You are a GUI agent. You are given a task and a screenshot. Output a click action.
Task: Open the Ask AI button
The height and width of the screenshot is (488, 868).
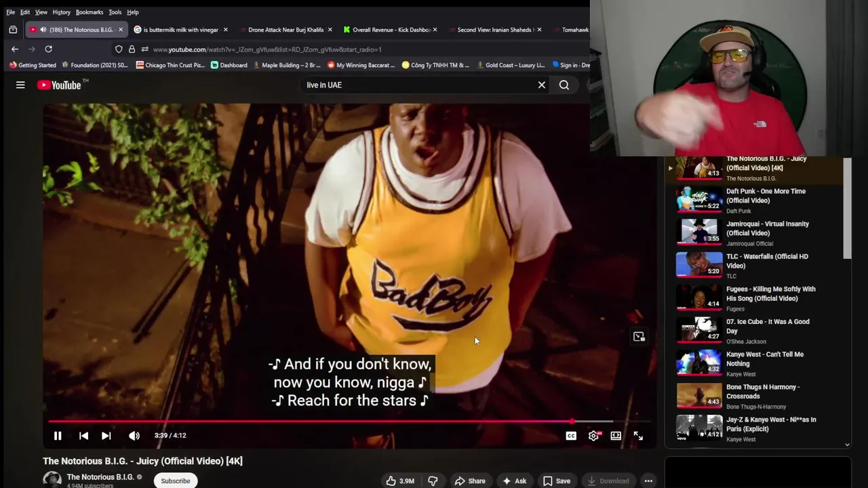(x=514, y=481)
